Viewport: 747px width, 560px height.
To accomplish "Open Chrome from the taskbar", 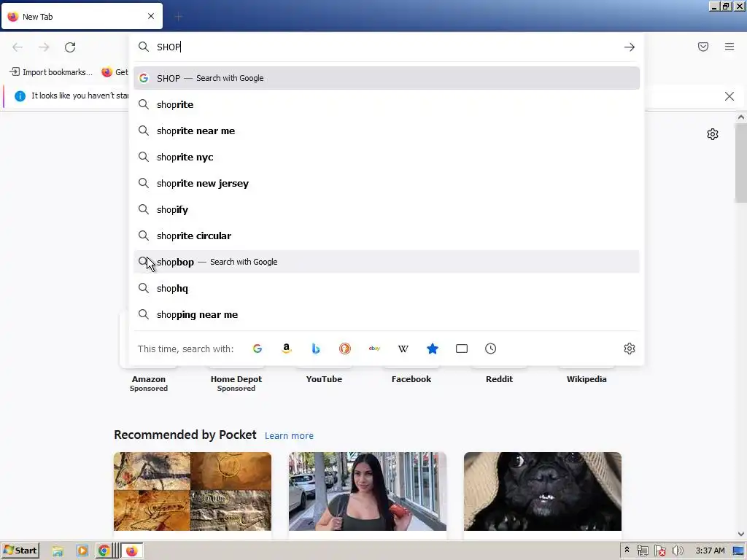I will (x=104, y=551).
